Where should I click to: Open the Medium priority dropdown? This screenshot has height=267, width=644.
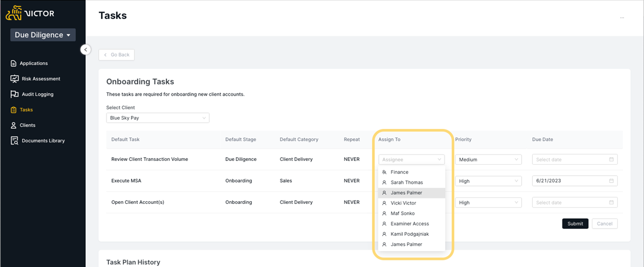pyautogui.click(x=489, y=159)
